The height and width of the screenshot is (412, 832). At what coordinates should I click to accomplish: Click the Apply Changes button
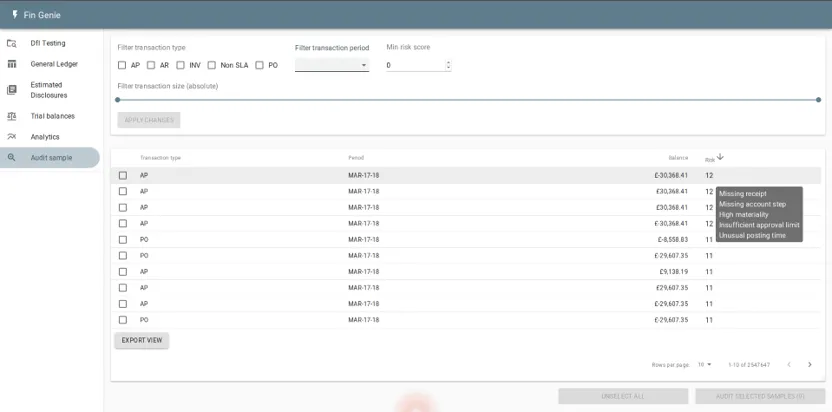[x=149, y=120]
